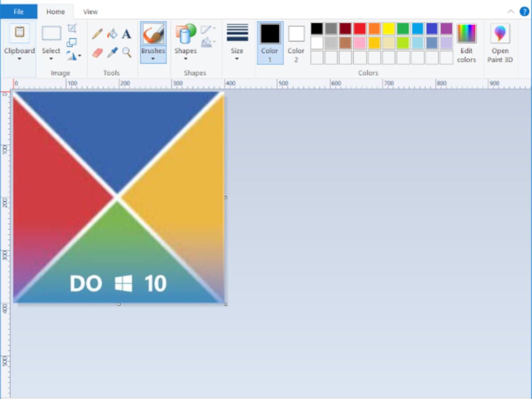This screenshot has height=399, width=532.
Task: Open Edit colors dialog
Action: pos(466,43)
